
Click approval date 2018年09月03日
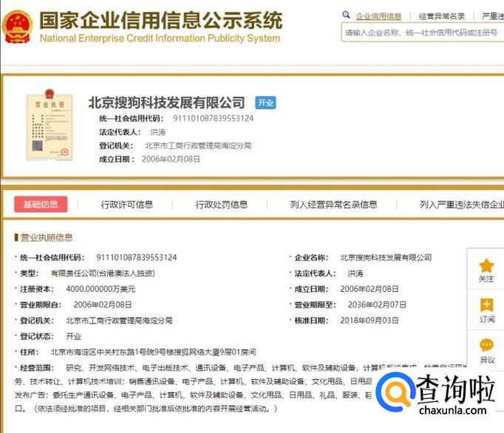pos(370,321)
